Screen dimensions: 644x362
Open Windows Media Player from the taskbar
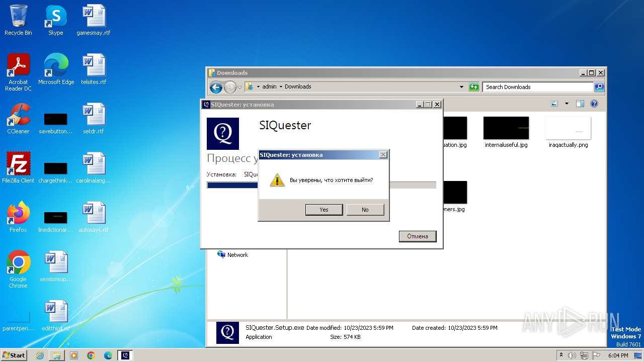74,355
